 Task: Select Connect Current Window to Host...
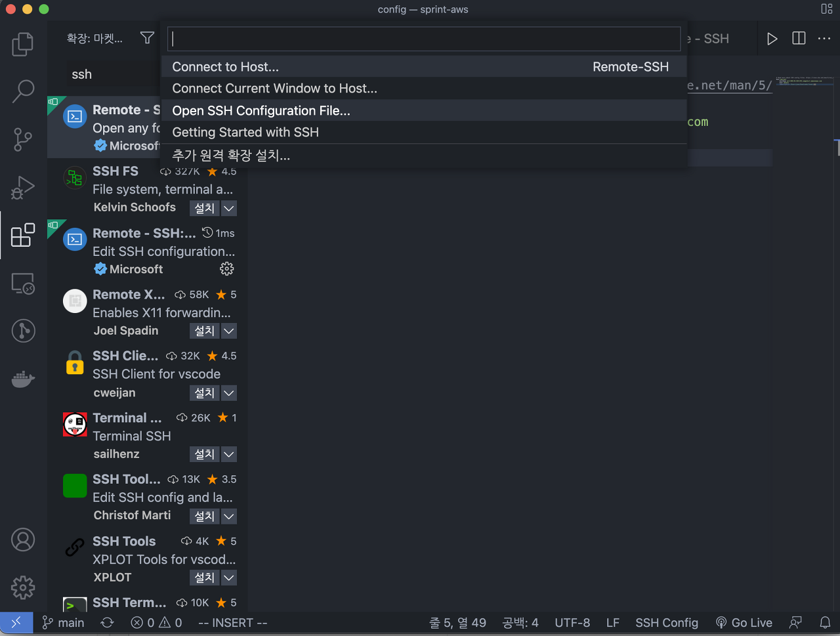click(x=424, y=89)
